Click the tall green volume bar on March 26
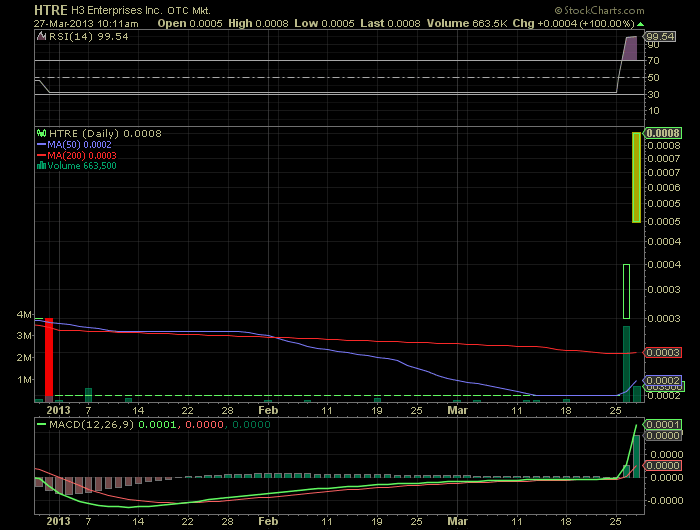This screenshot has width=700, height=530. point(626,364)
